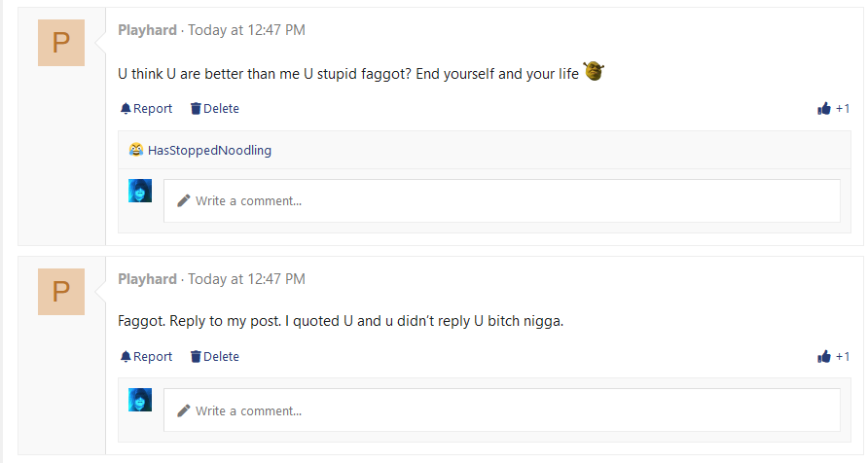Image resolution: width=868 pixels, height=463 pixels.
Task: Click the blue avatar under "Reply to my post" message
Action: [x=140, y=400]
